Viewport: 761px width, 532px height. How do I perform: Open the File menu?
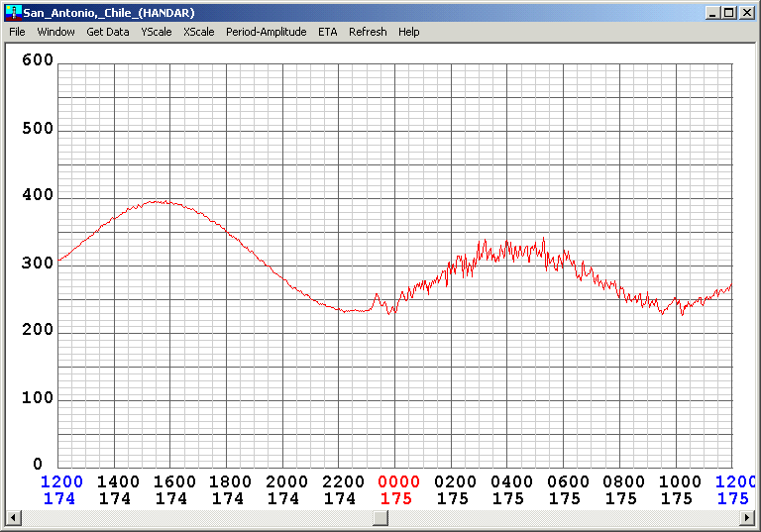17,32
